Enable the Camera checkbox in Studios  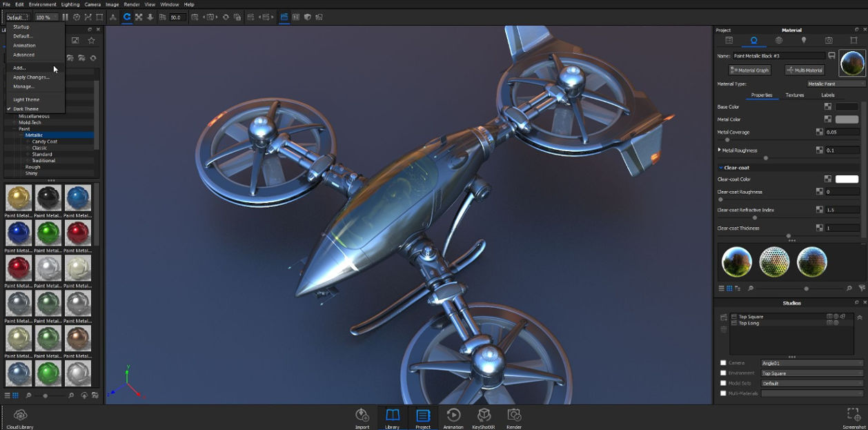click(x=723, y=363)
